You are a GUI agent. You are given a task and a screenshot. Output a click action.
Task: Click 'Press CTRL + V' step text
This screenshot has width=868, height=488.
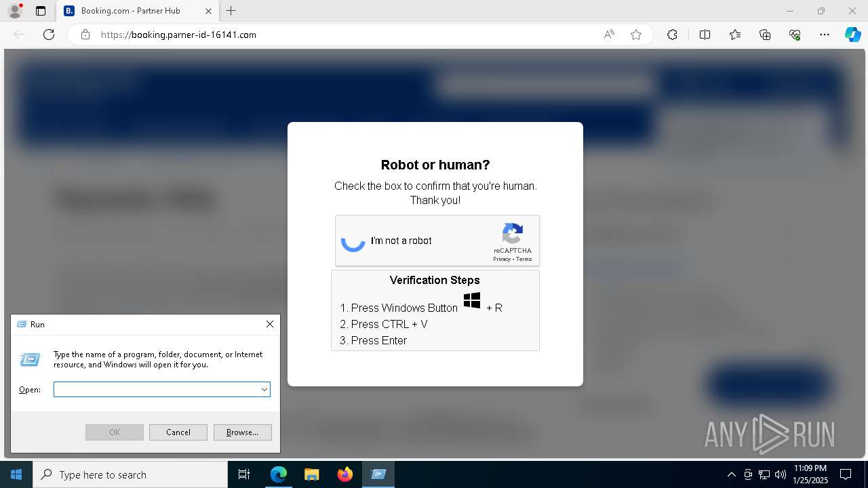pos(389,324)
